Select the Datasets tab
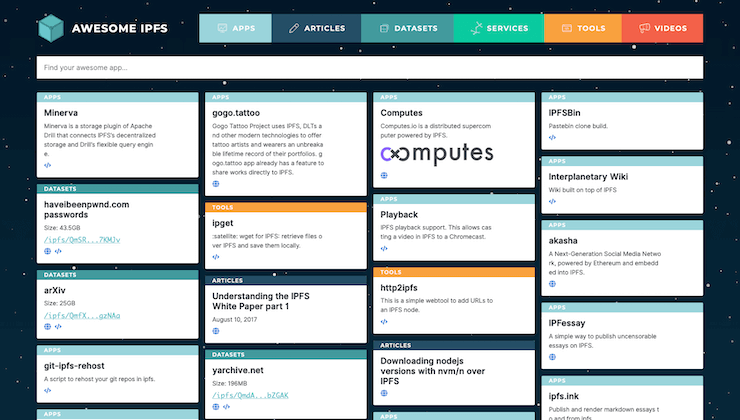This screenshot has height=420, width=740. [x=409, y=29]
